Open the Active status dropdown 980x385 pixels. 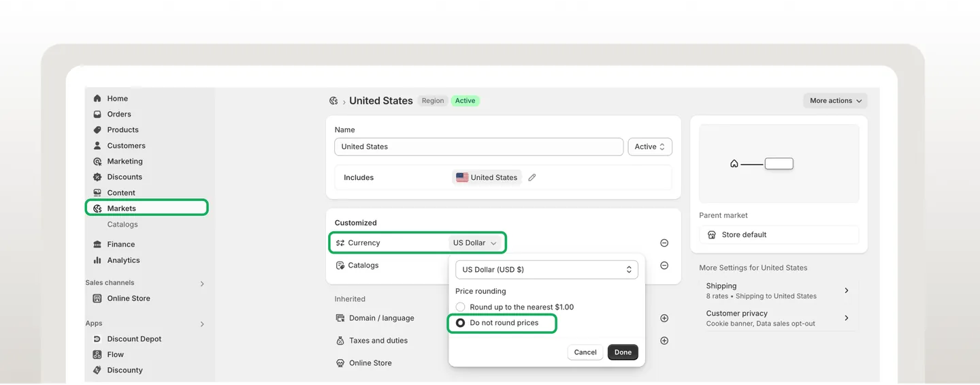click(650, 147)
